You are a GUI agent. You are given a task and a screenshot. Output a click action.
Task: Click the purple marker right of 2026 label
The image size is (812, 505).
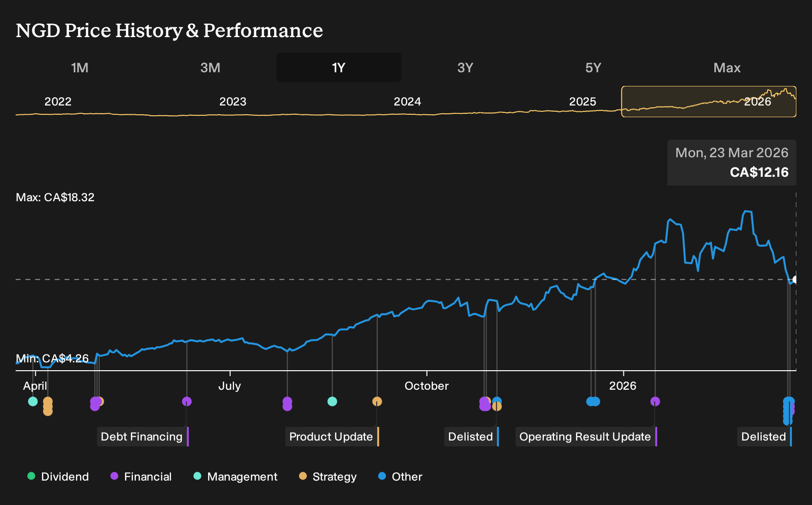[655, 401]
